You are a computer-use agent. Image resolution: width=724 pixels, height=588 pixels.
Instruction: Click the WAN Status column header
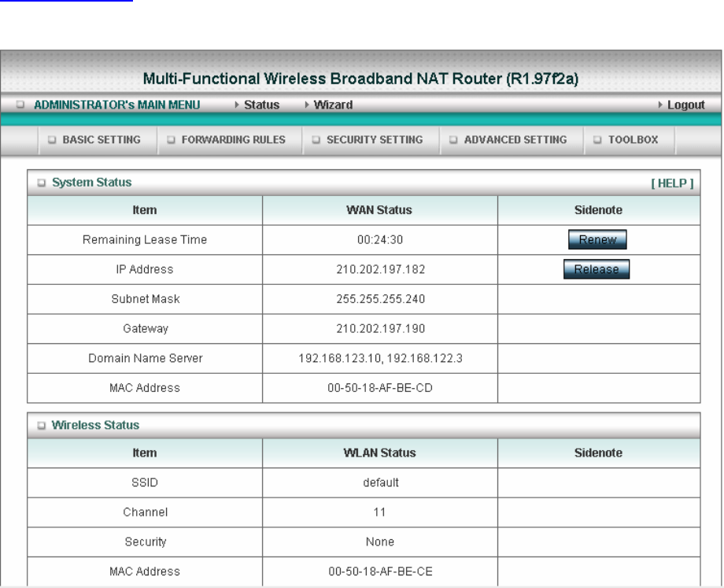coord(379,210)
